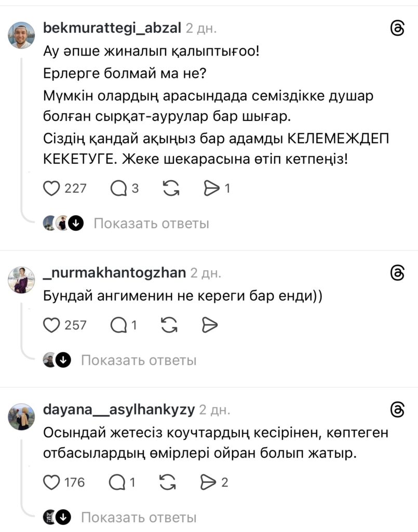Open Threads icon beside dayana__asylhankyzy's comment
The height and width of the screenshot is (532, 418).
[397, 410]
